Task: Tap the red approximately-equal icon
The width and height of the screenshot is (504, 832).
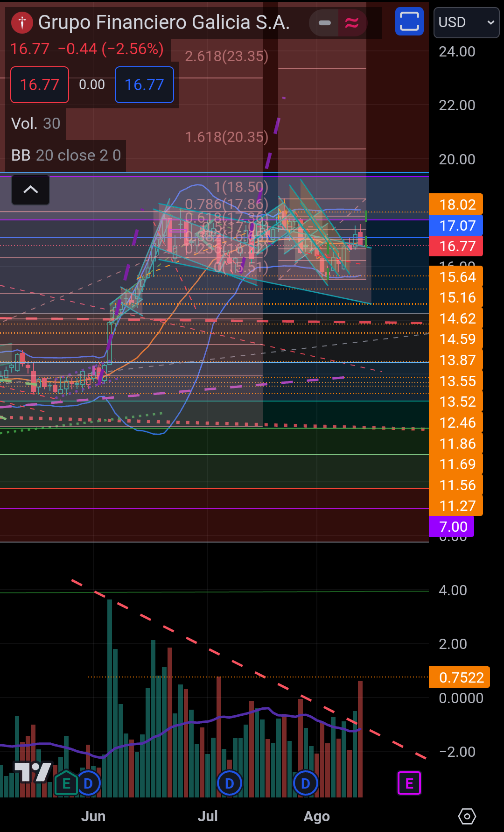Action: (x=352, y=22)
